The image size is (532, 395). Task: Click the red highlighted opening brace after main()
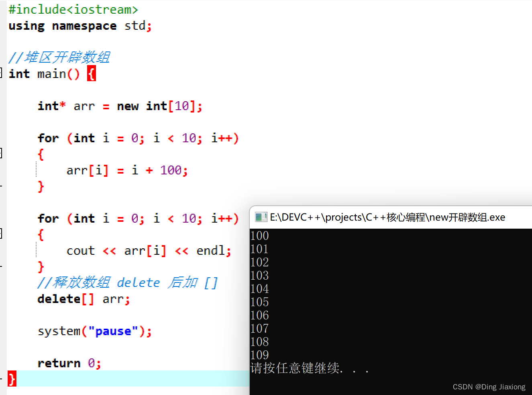click(x=92, y=74)
